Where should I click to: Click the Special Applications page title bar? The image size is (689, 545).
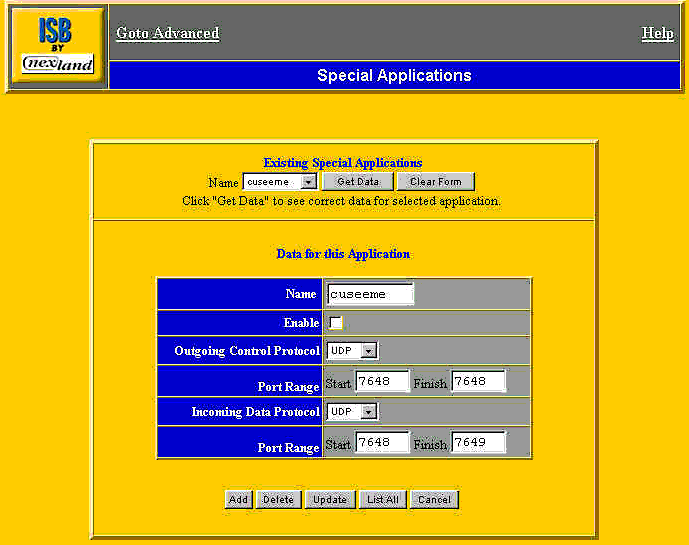coord(394,75)
